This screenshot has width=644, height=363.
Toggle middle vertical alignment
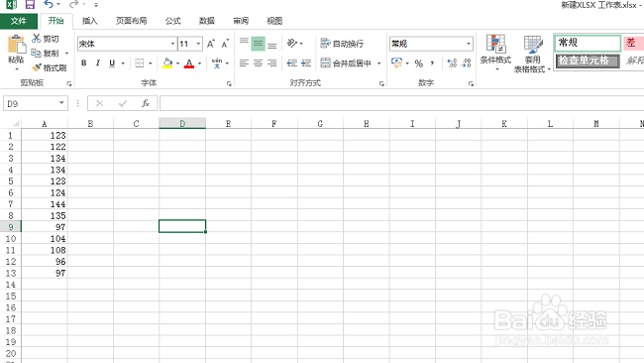[258, 44]
